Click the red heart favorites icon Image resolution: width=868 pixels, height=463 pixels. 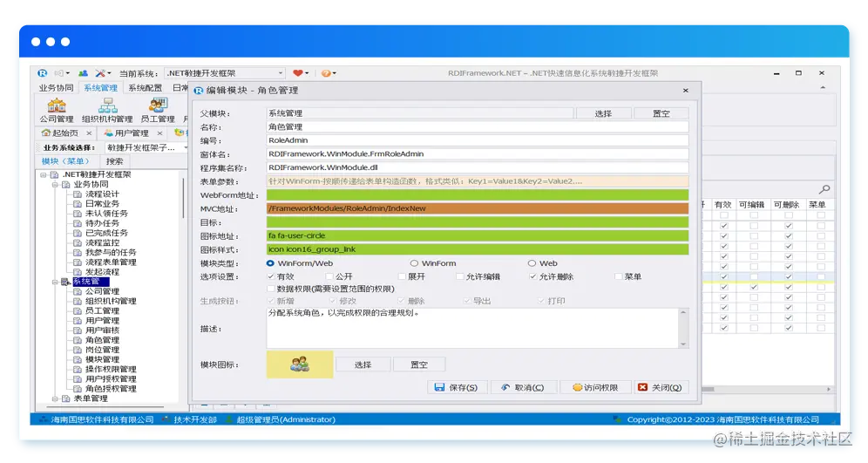pos(298,73)
